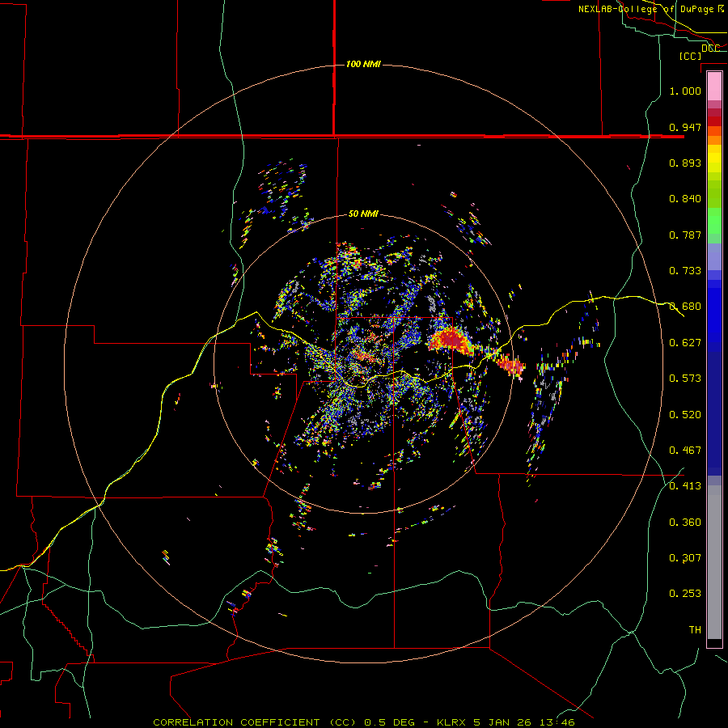Select the 0.947 legend value
The image size is (728, 728).
click(685, 127)
